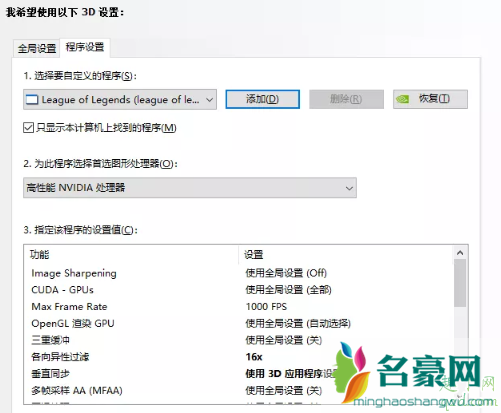501x413 pixels.
Task: Select the 程序设置 tab
Action: 85,47
